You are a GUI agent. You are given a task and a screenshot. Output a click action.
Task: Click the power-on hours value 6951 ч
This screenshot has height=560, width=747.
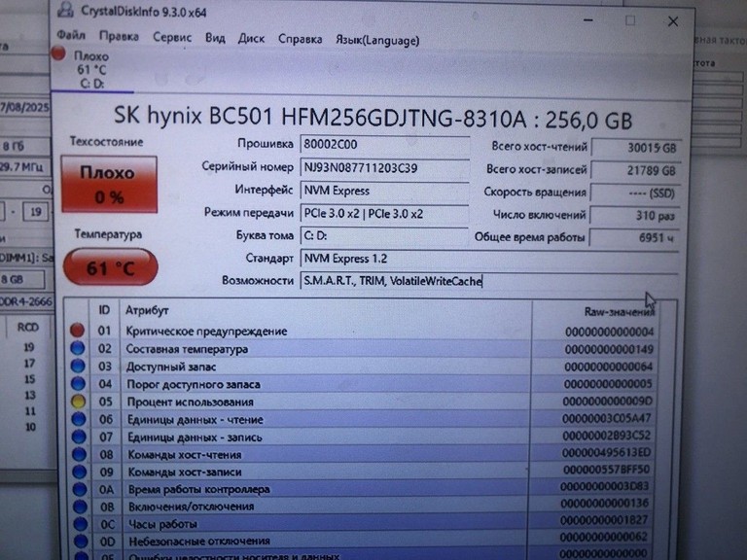(x=634, y=237)
